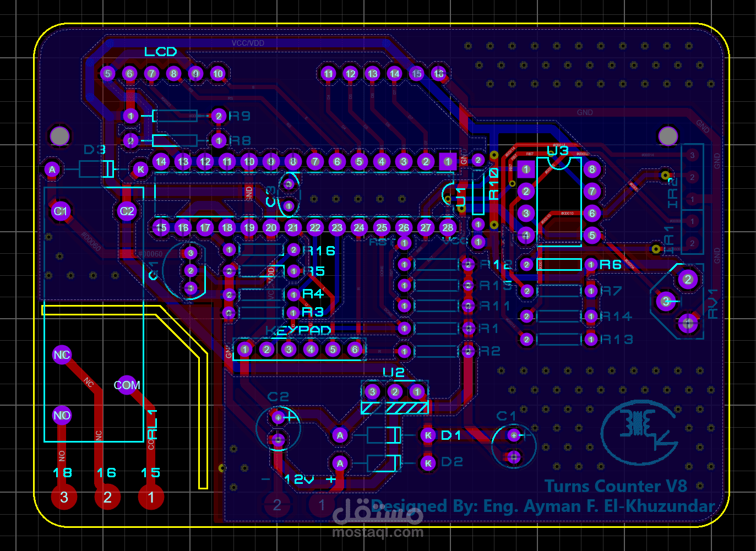This screenshot has width=756, height=551.
Task: Click the KEYPAD silkscreen label
Action: tap(299, 330)
